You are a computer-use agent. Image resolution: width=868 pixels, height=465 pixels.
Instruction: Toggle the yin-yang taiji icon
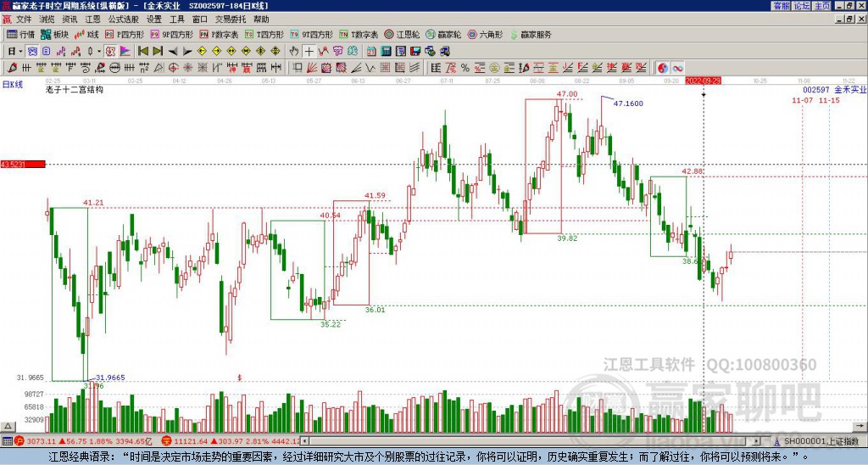click(663, 68)
